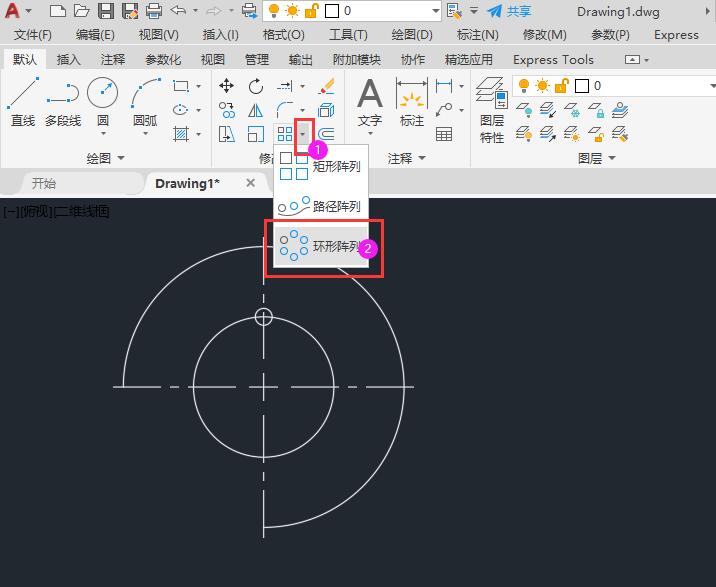
Task: Open the Draw (绘图) menu
Action: tap(411, 35)
